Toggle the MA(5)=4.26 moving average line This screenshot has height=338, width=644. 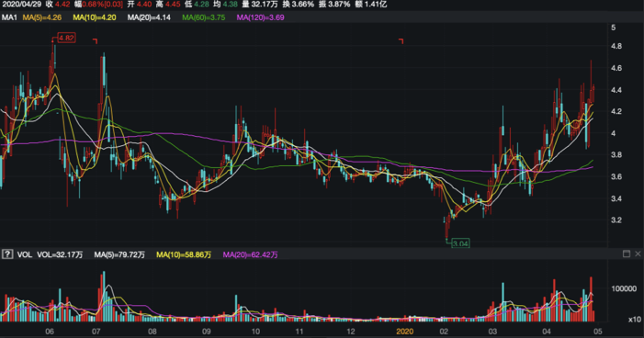point(42,17)
